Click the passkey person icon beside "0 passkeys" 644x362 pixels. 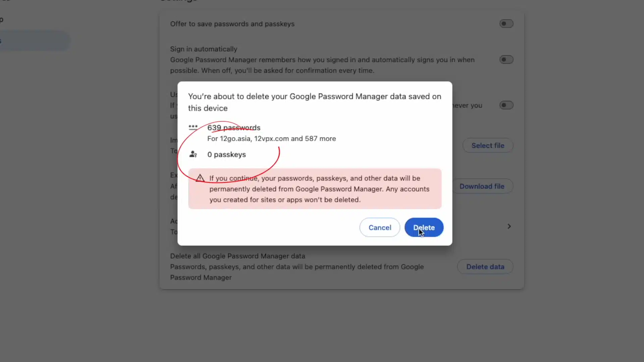(x=193, y=154)
